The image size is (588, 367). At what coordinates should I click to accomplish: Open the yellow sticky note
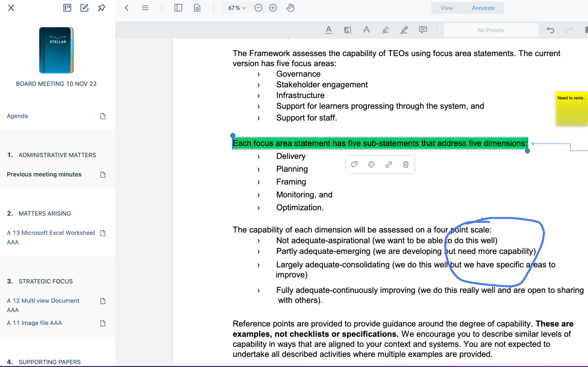click(571, 108)
